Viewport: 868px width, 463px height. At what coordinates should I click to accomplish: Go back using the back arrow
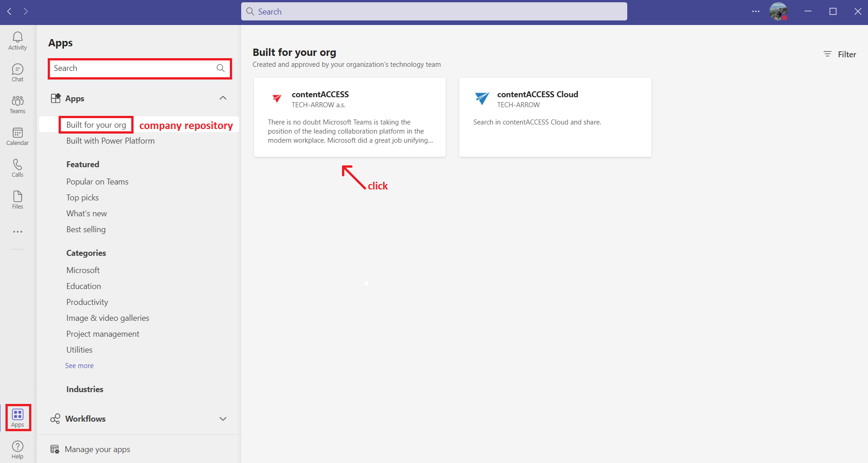click(x=10, y=11)
